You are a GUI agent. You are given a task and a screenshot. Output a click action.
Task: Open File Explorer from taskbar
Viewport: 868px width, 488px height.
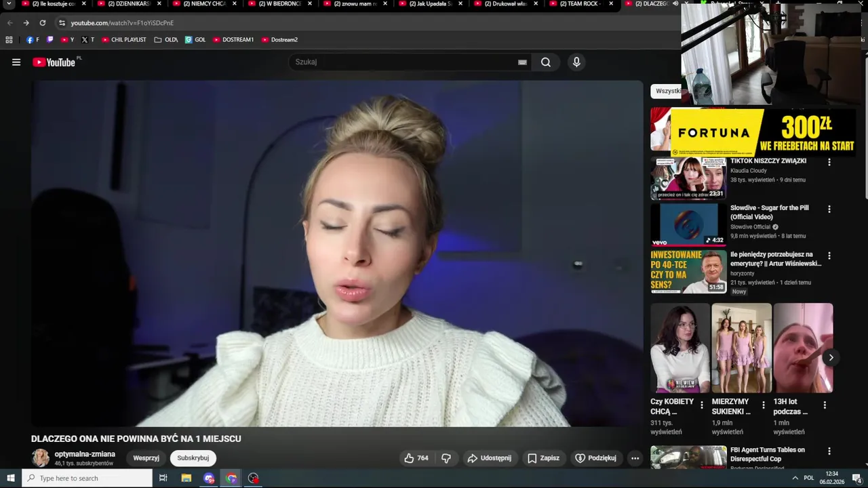(x=186, y=479)
